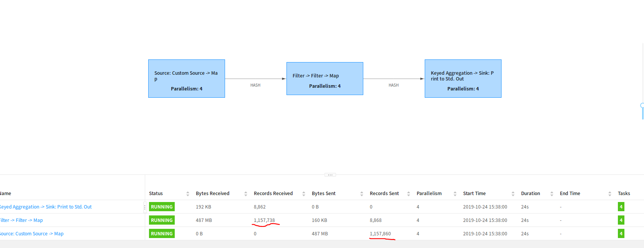The image size is (644, 248).
Task: Select the Source: Custom Source graph node
Action: pyautogui.click(x=187, y=79)
